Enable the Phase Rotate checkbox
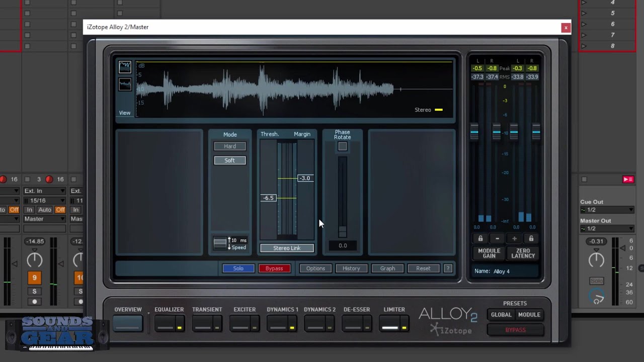644x362 pixels. (x=343, y=146)
